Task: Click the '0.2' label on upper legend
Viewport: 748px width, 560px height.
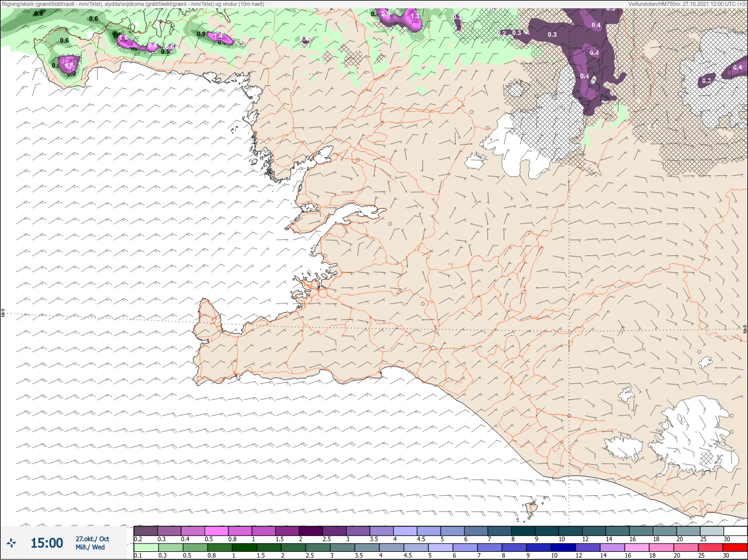Action: coord(138,539)
